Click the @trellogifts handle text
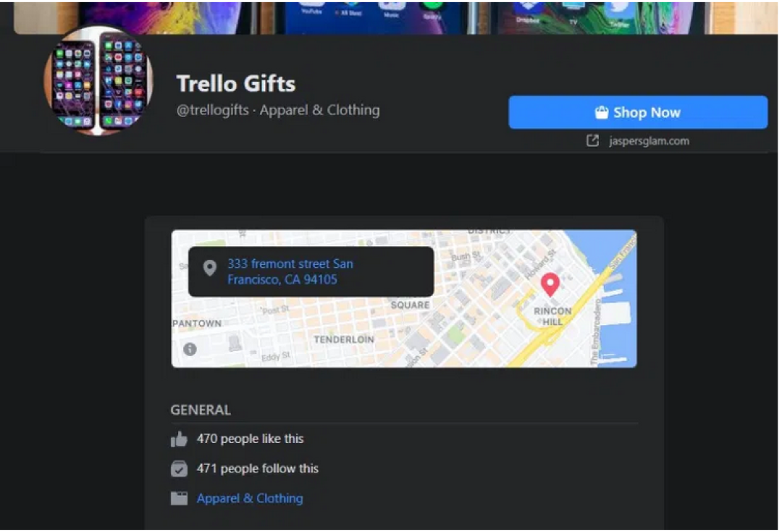Screen dimensions: 782x532 tap(213, 110)
